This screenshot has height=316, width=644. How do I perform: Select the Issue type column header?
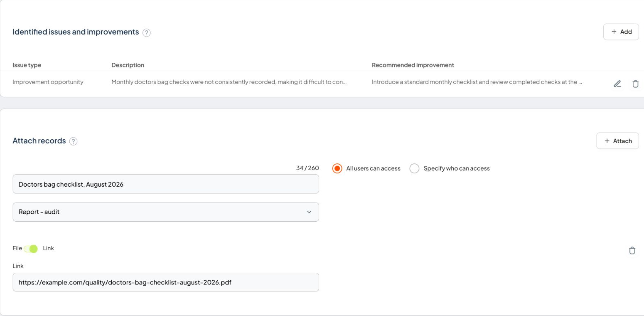(x=27, y=65)
